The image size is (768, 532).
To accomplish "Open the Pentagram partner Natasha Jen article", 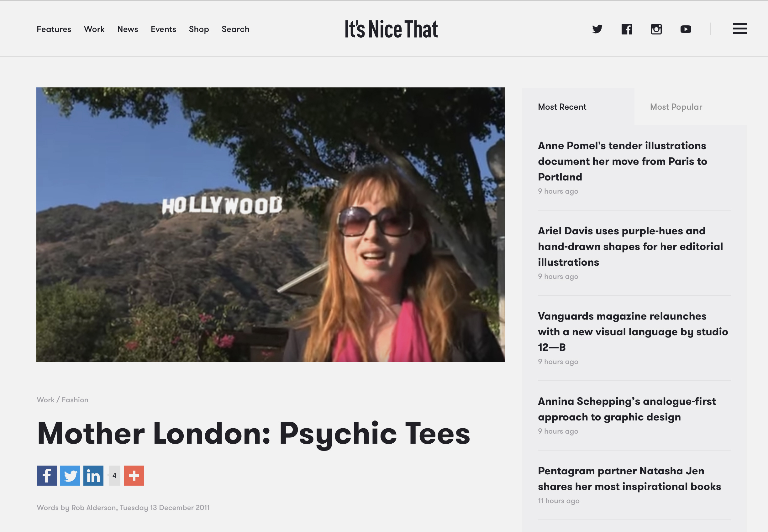I will click(x=629, y=478).
